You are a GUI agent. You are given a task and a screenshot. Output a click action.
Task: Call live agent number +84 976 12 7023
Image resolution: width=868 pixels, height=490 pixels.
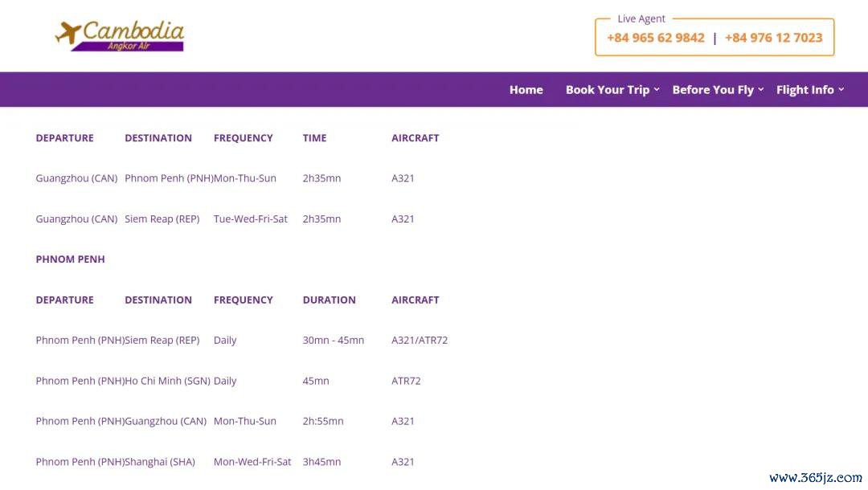coord(773,38)
